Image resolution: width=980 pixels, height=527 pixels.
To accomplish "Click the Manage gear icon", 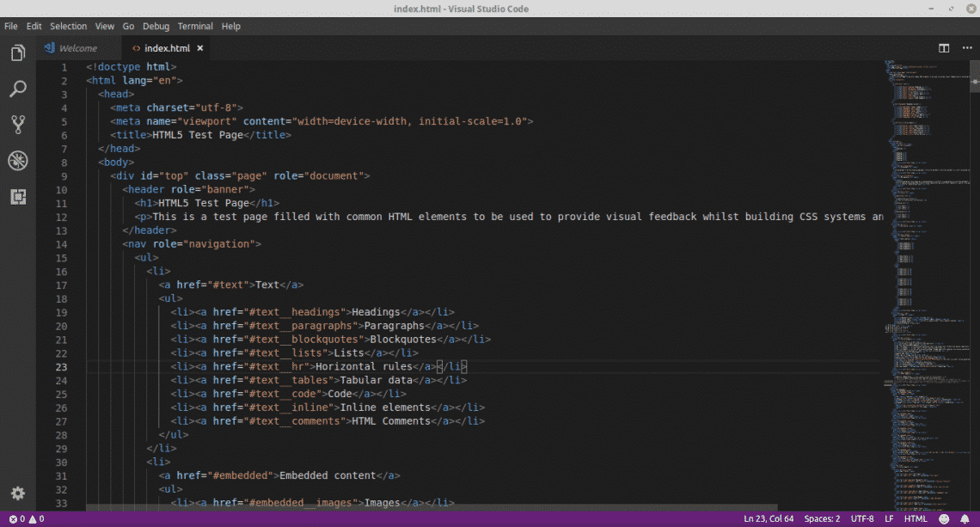I will [17, 493].
